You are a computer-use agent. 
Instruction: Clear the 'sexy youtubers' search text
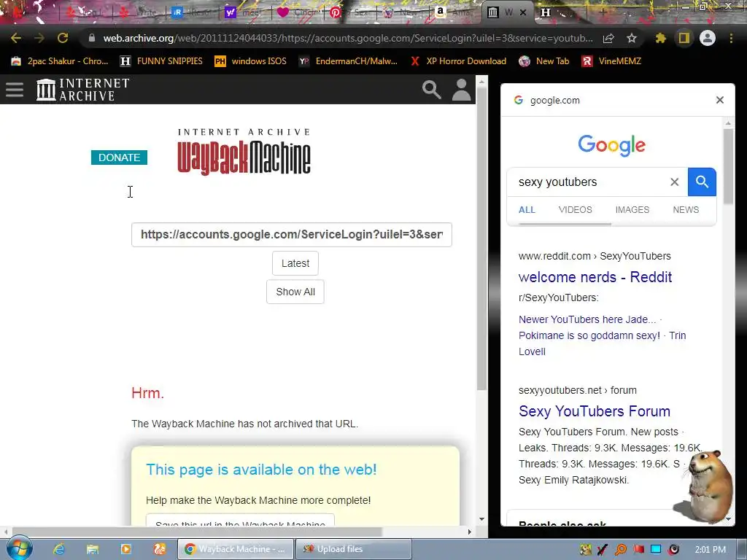(675, 182)
